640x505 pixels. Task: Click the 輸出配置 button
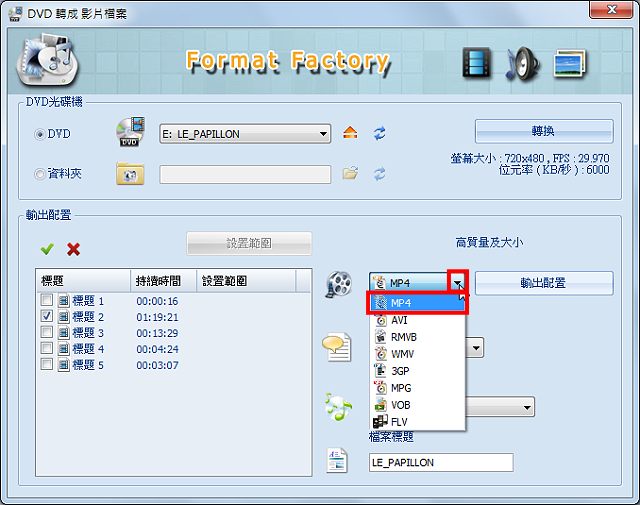pyautogui.click(x=544, y=283)
